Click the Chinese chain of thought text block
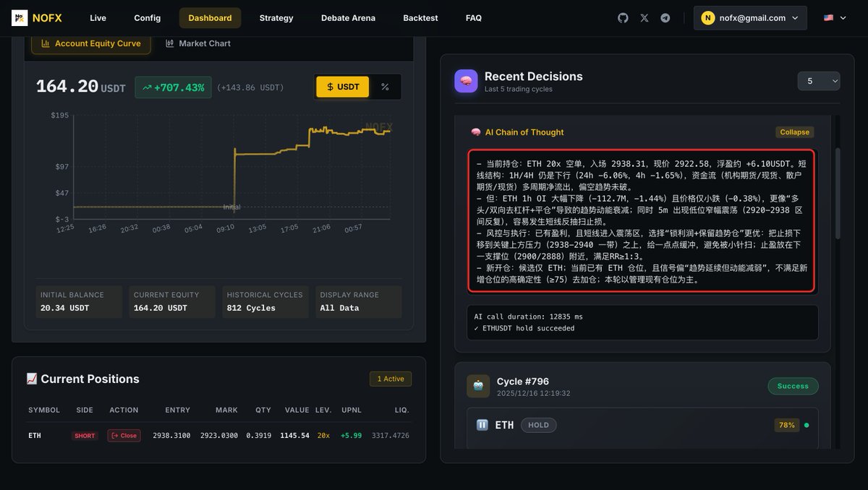The image size is (868, 490). point(641,221)
